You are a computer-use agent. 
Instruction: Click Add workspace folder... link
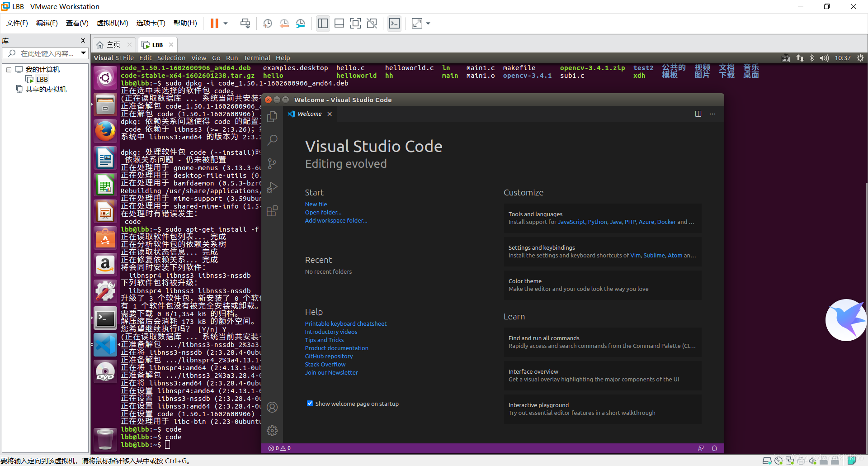pos(336,221)
